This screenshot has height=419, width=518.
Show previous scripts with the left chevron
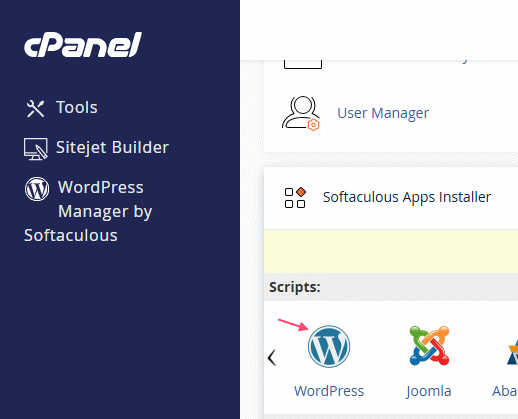[x=272, y=358]
